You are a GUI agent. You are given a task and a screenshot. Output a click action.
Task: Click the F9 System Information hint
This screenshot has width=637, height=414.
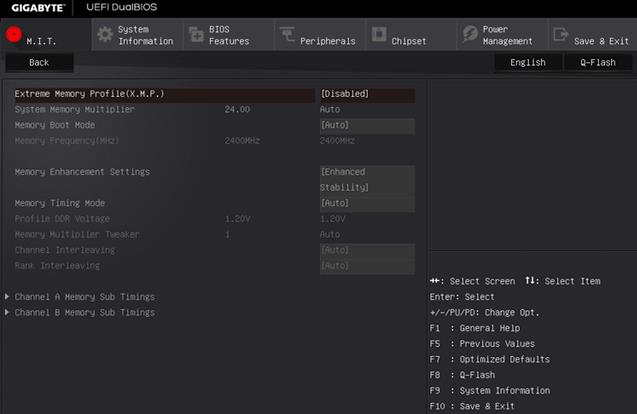(490, 391)
